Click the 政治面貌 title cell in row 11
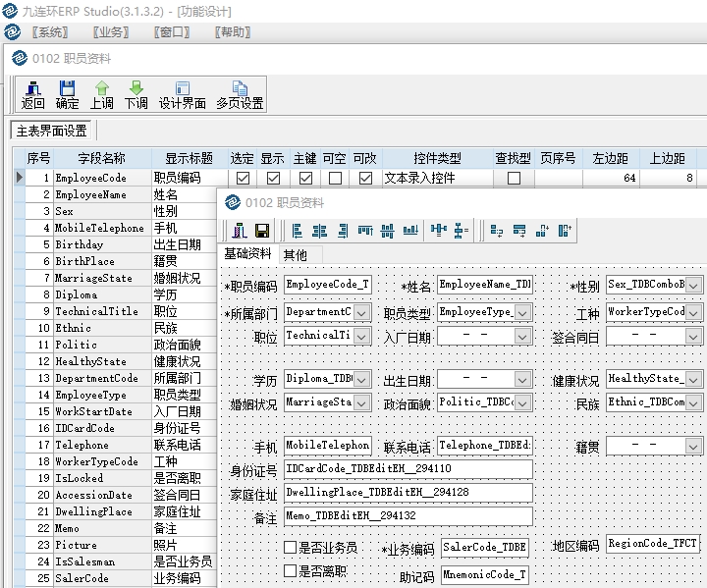Viewport: 707px width, 588px height. [184, 345]
